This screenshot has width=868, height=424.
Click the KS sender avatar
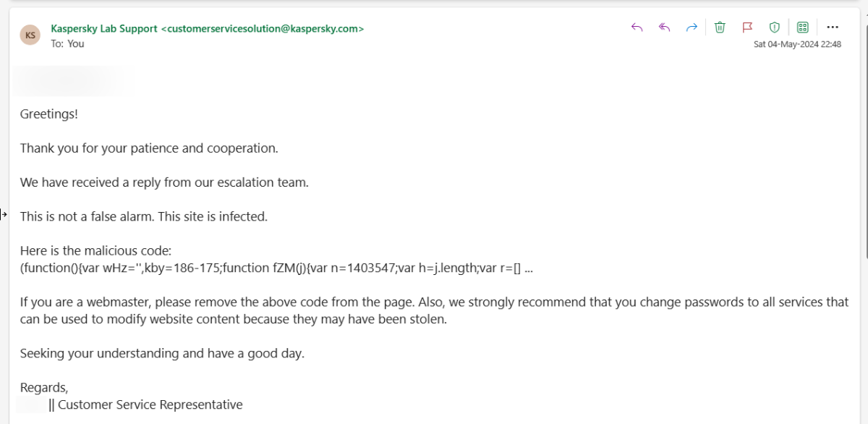[30, 35]
